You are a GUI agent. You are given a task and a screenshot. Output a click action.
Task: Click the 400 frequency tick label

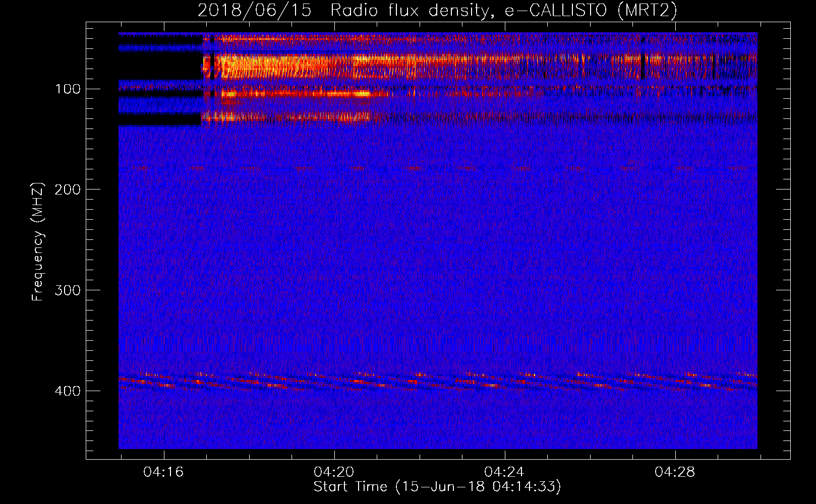pyautogui.click(x=68, y=391)
